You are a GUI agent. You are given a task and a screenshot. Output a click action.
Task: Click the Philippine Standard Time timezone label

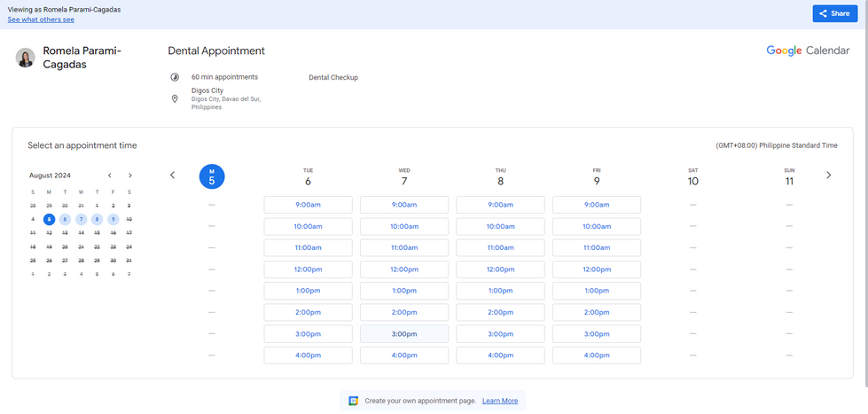(777, 145)
